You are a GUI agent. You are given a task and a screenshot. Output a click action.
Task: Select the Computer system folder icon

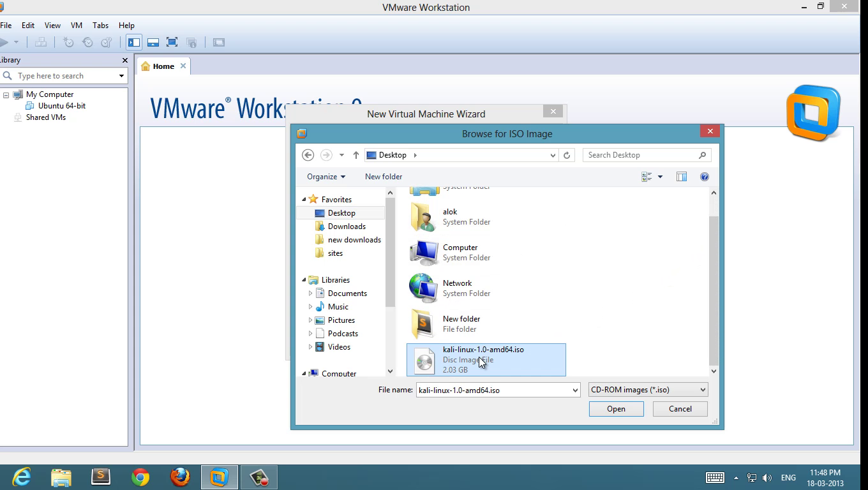(x=424, y=253)
